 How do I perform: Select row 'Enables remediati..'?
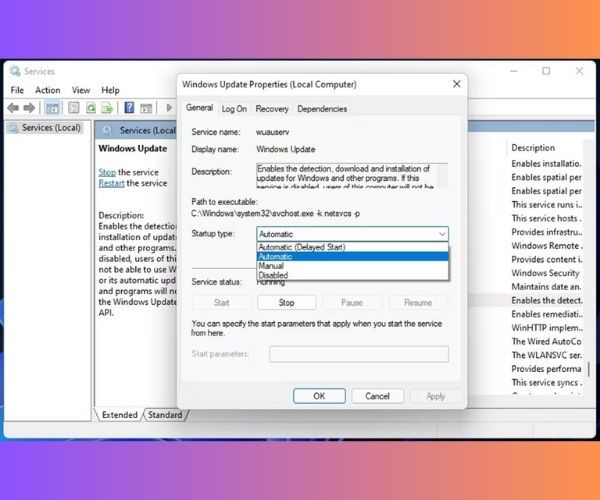(546, 314)
